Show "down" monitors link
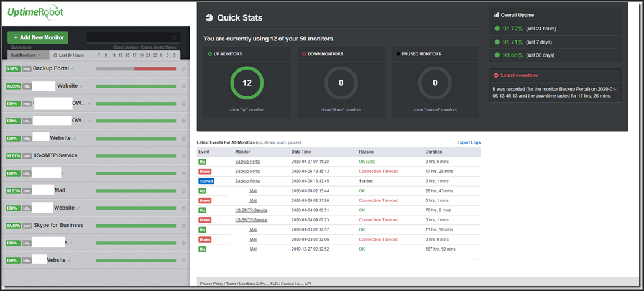644x291 pixels. [341, 109]
